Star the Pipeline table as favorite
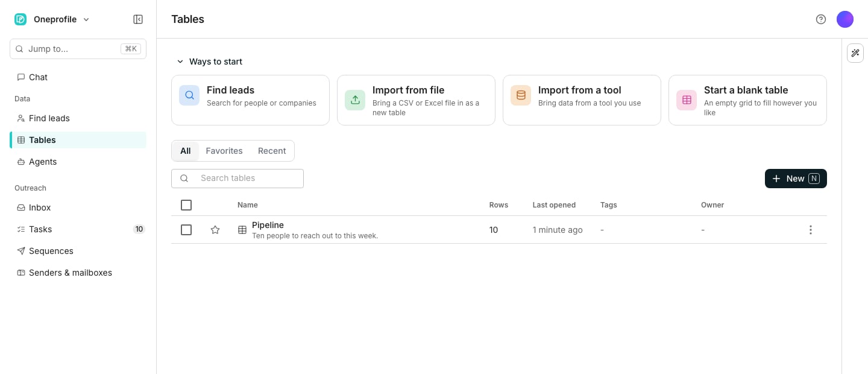This screenshot has height=374, width=868. point(215,230)
